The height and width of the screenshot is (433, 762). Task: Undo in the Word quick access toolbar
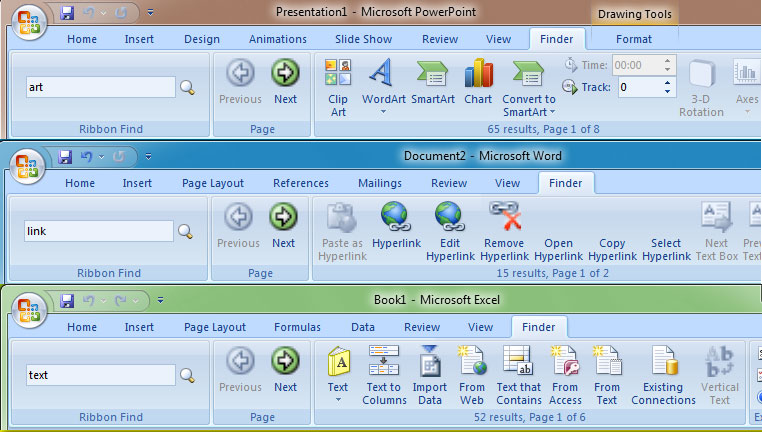tap(87, 156)
